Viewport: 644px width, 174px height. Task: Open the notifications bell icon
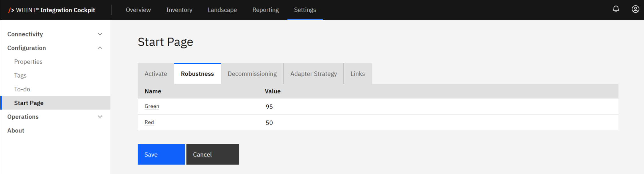(x=616, y=9)
